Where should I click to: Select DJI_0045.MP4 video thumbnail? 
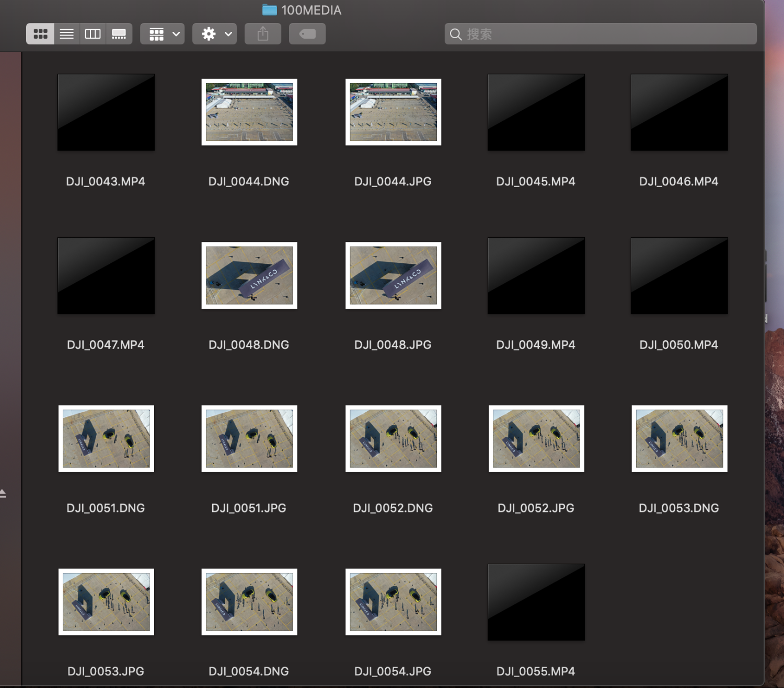(x=536, y=112)
